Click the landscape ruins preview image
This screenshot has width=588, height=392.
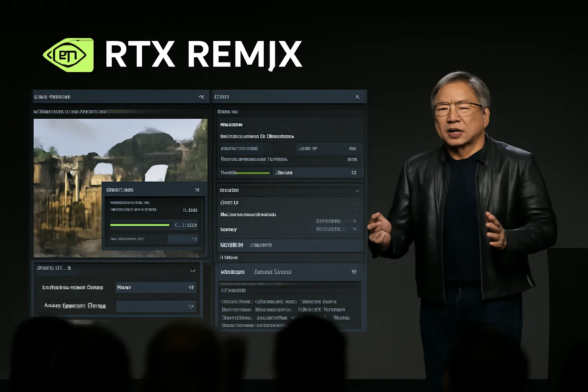(x=121, y=188)
